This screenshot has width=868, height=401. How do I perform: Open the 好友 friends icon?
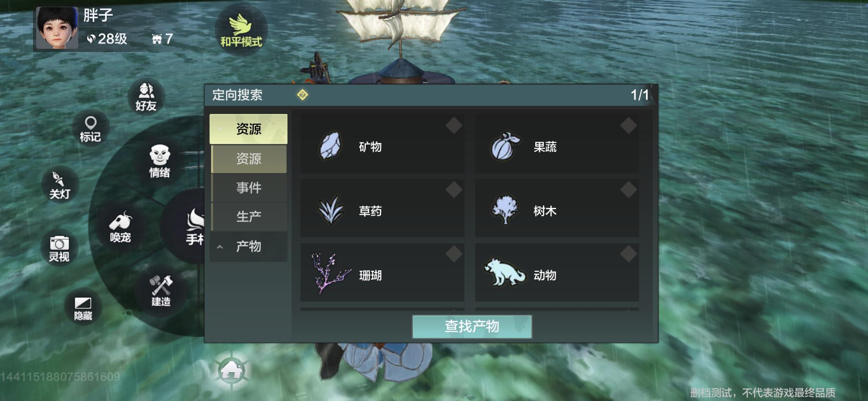coord(146,97)
